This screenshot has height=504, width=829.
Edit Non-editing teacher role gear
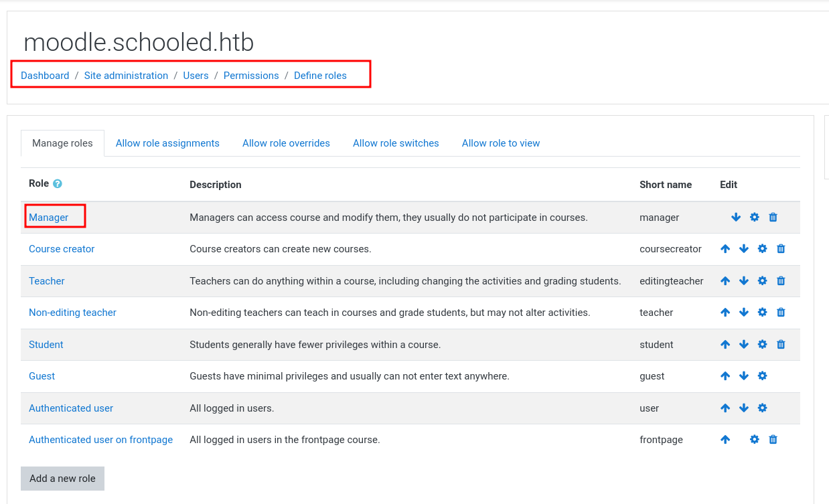pos(762,313)
